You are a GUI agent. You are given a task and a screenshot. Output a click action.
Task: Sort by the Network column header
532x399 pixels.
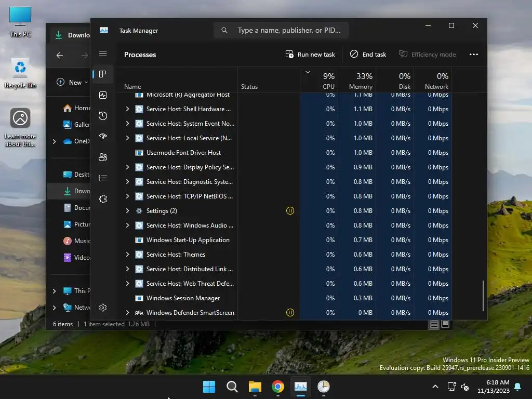click(433, 80)
